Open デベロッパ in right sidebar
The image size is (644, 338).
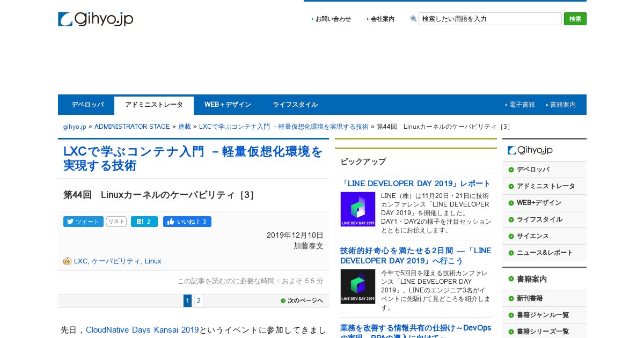click(x=544, y=170)
